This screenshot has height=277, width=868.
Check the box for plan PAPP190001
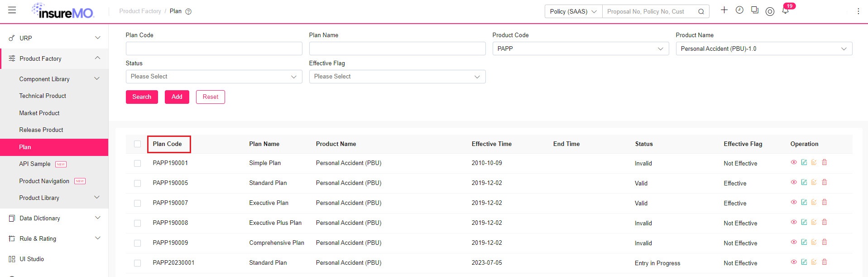click(137, 164)
